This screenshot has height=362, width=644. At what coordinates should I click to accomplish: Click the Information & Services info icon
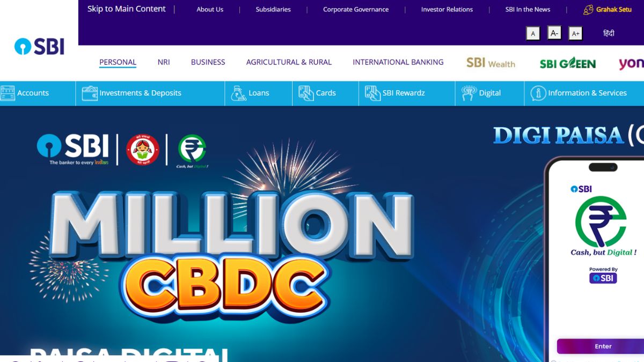pos(538,93)
